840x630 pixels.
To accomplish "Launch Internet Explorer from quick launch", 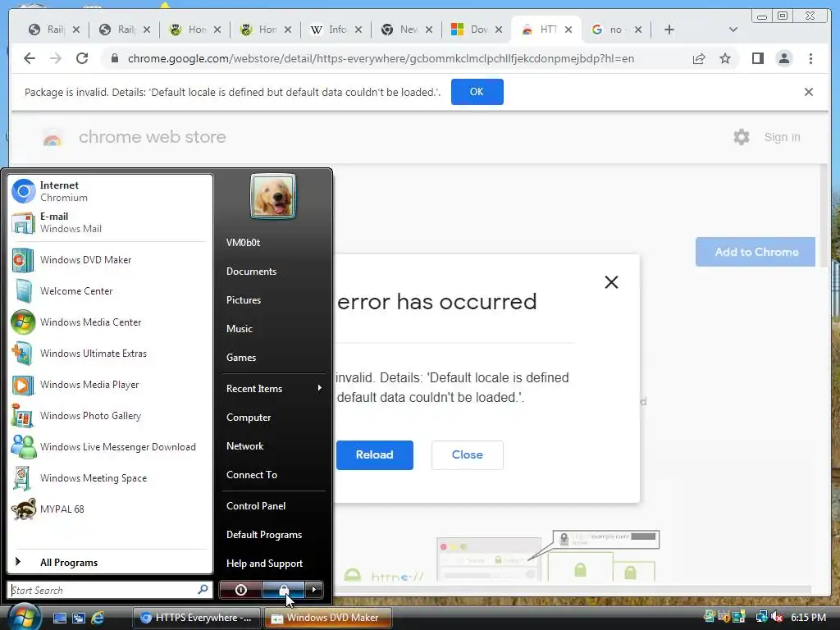I will (x=98, y=618).
